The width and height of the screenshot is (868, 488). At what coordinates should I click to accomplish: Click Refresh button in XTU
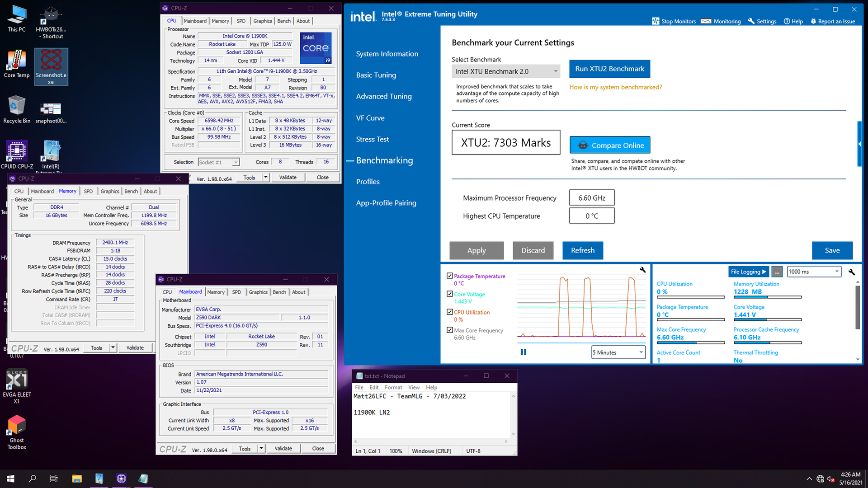(583, 250)
